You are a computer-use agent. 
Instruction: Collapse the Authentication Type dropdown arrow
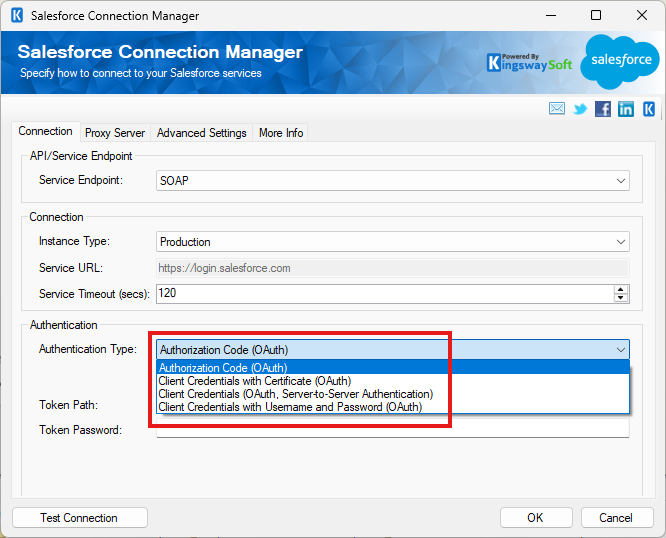(621, 350)
